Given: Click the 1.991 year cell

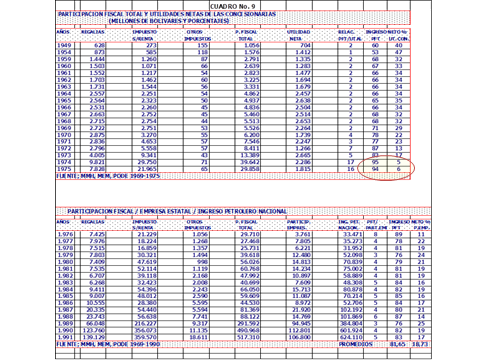Looking at the screenshot, I should click(64, 337).
